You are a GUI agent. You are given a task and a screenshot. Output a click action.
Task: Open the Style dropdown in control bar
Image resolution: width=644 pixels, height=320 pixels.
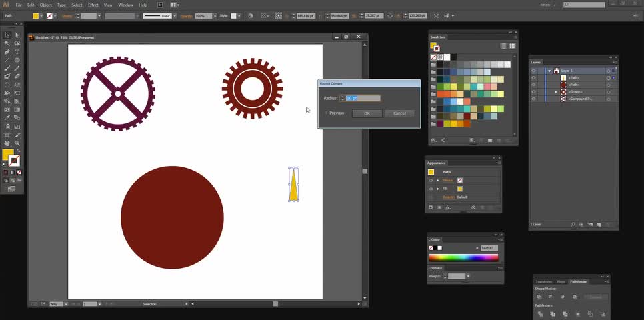tap(239, 16)
